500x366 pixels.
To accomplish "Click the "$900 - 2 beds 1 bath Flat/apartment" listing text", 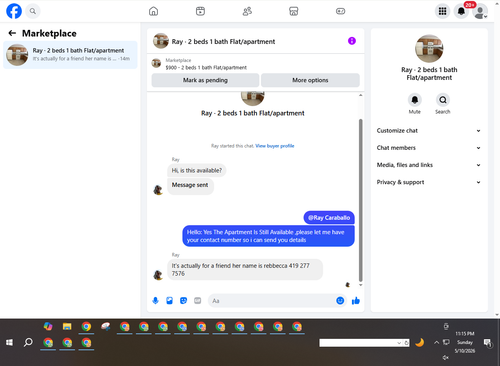I will point(206,67).
